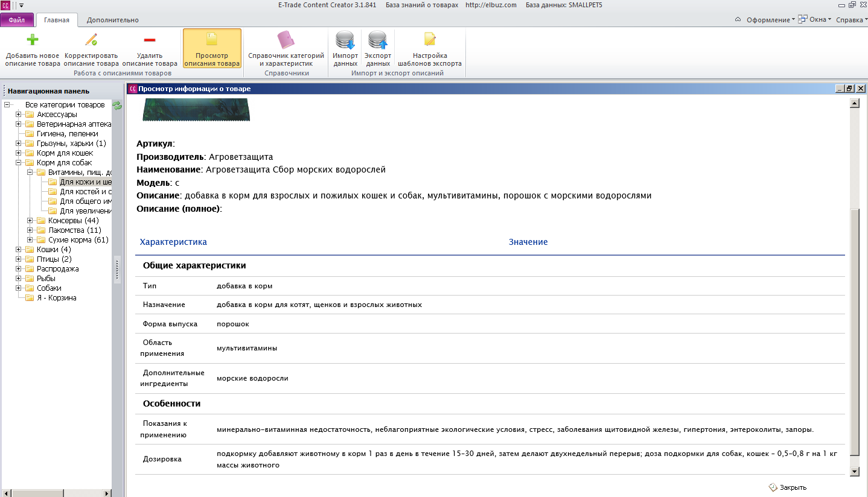The image size is (868, 497).
Task: Minimize the Просмотр информации о товаре subwindow
Action: coord(840,89)
